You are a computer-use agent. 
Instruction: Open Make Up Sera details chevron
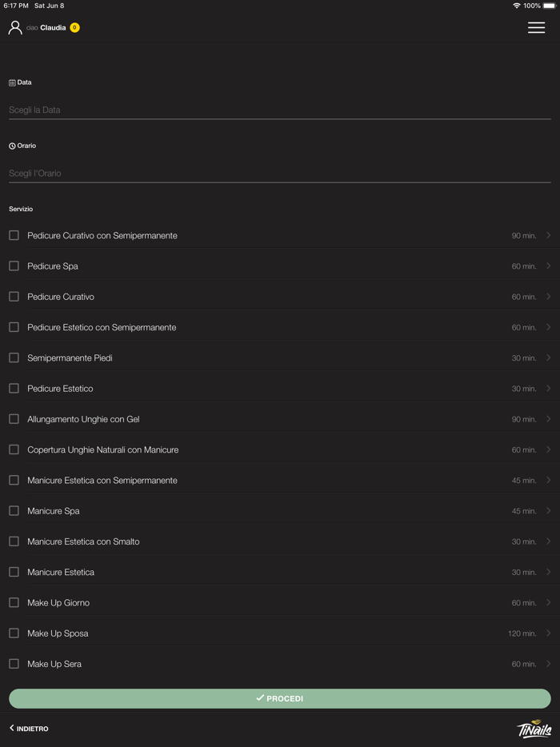(x=548, y=664)
